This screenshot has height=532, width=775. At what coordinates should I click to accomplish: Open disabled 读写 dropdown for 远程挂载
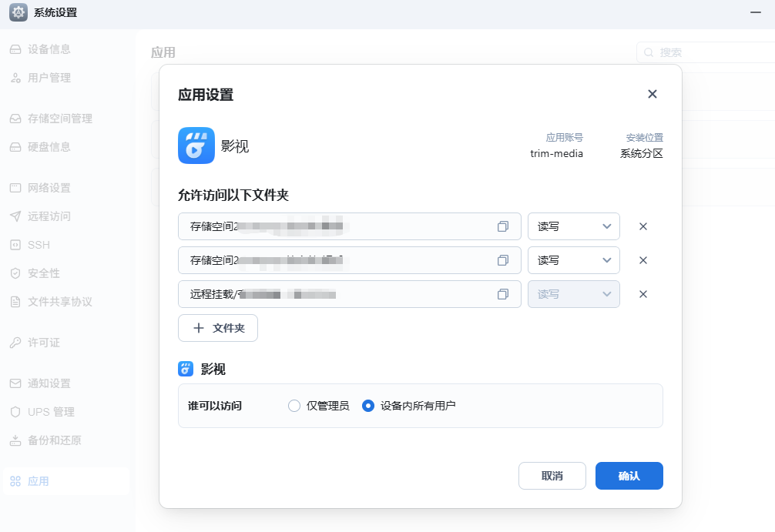click(x=574, y=294)
